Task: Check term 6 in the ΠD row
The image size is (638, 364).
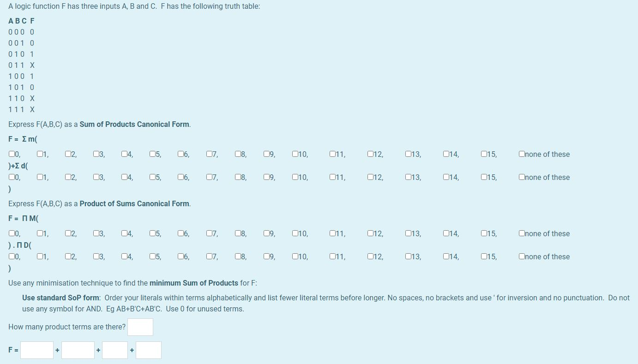Action: tap(180, 257)
